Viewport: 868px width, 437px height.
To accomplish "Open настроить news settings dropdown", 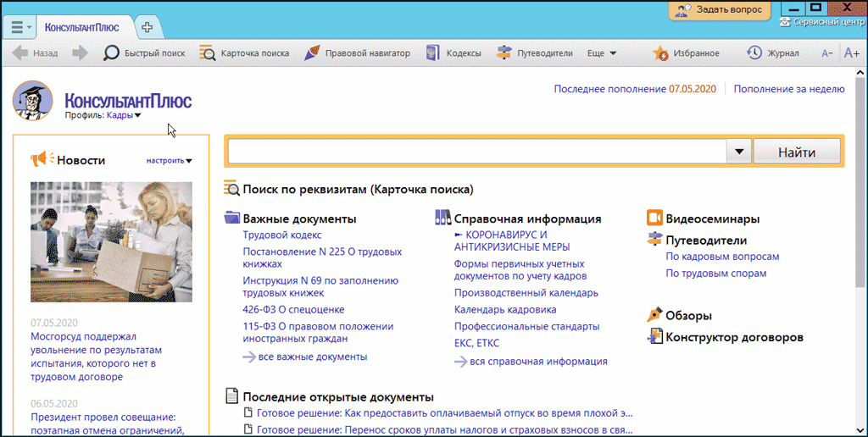I will [x=169, y=161].
